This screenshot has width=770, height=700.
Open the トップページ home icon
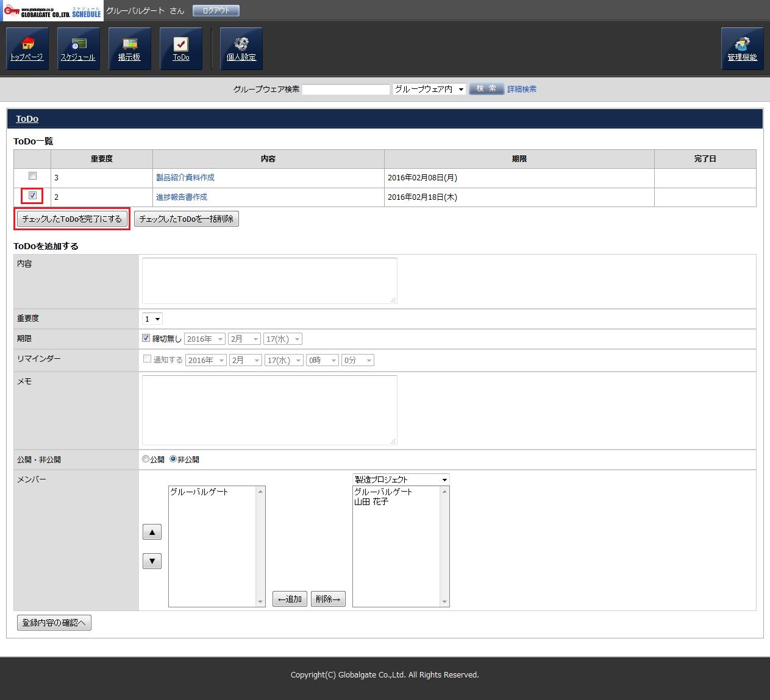tap(27, 48)
